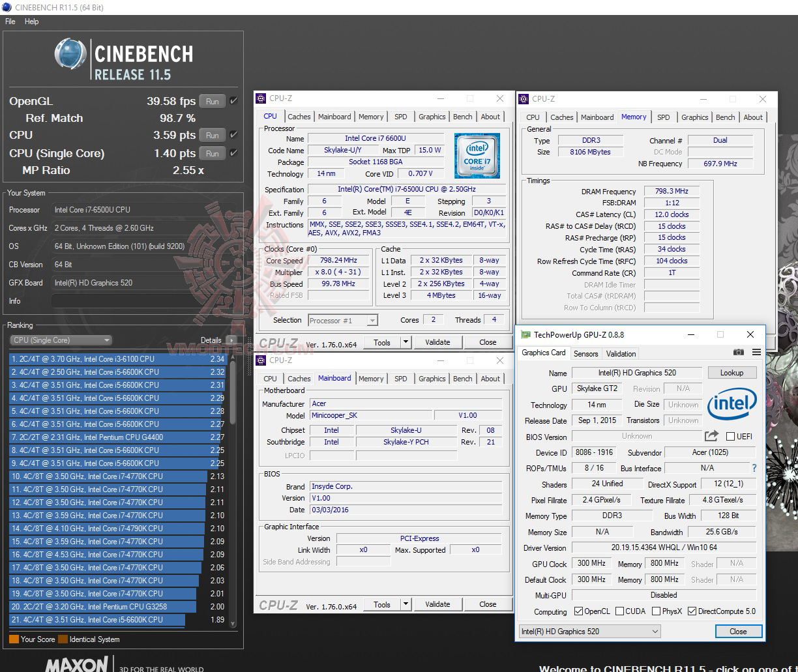Click the Intel Core i7 badge in CPU-Z
The height and width of the screenshot is (672, 798).
[x=477, y=156]
